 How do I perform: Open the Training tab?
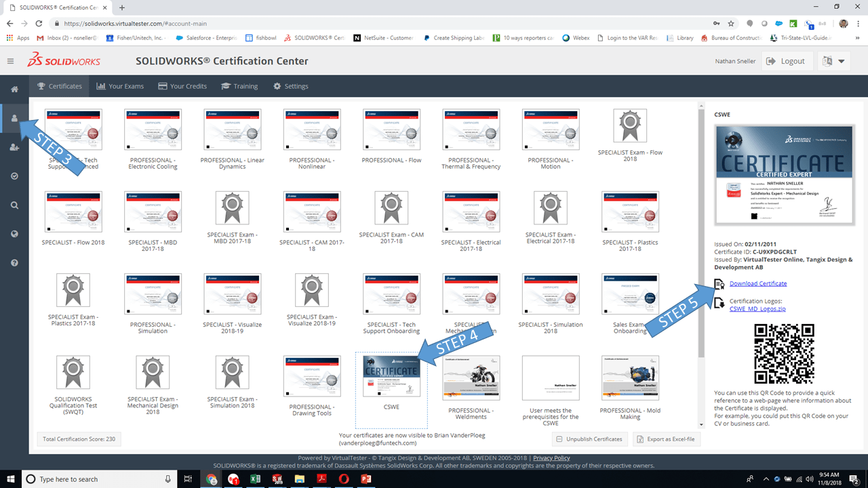tap(239, 86)
